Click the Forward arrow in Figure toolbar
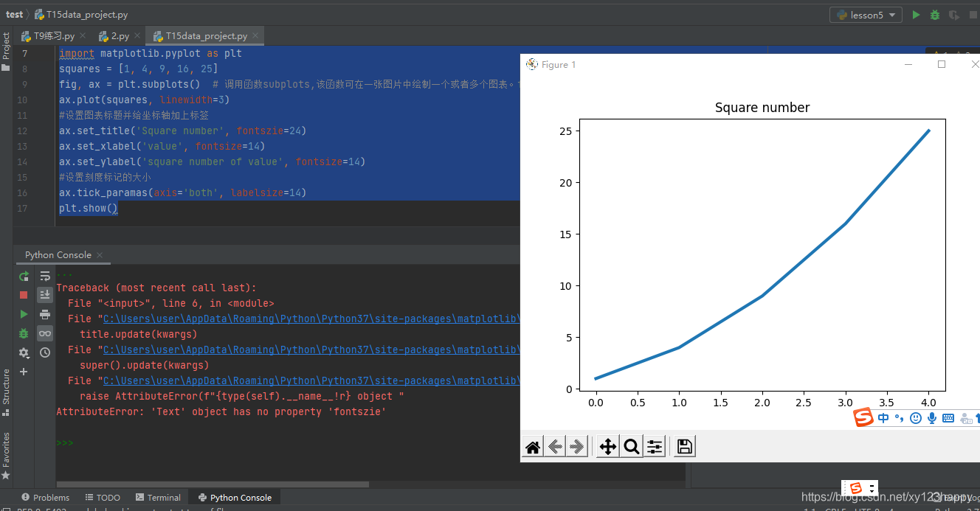Viewport: 980px width, 511px height. [577, 446]
